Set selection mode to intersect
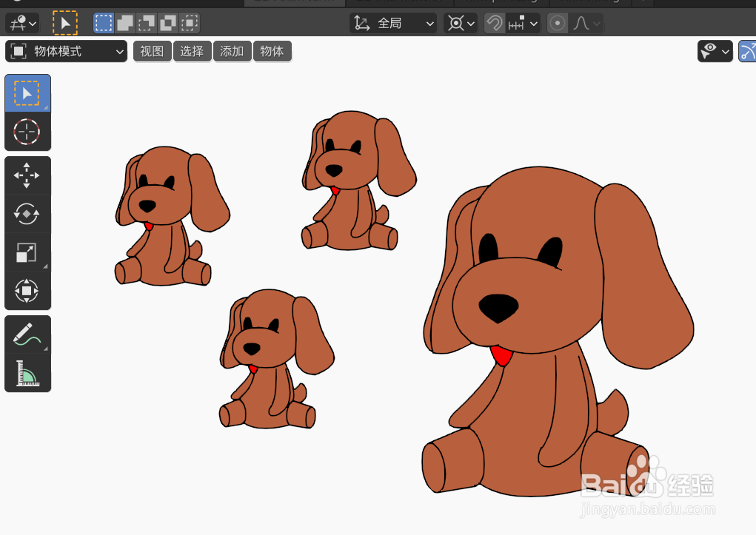The height and width of the screenshot is (535, 756). coord(190,23)
